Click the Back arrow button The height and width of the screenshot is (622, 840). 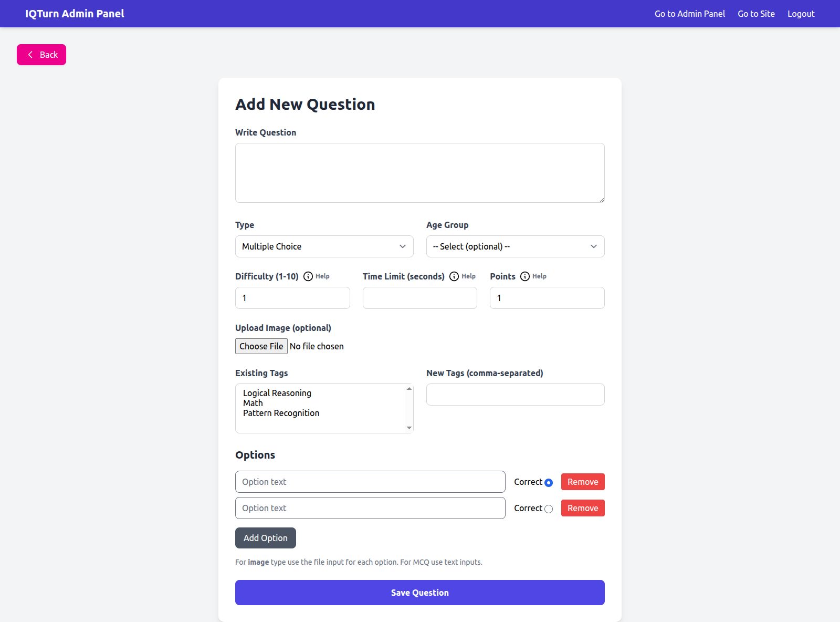41,55
